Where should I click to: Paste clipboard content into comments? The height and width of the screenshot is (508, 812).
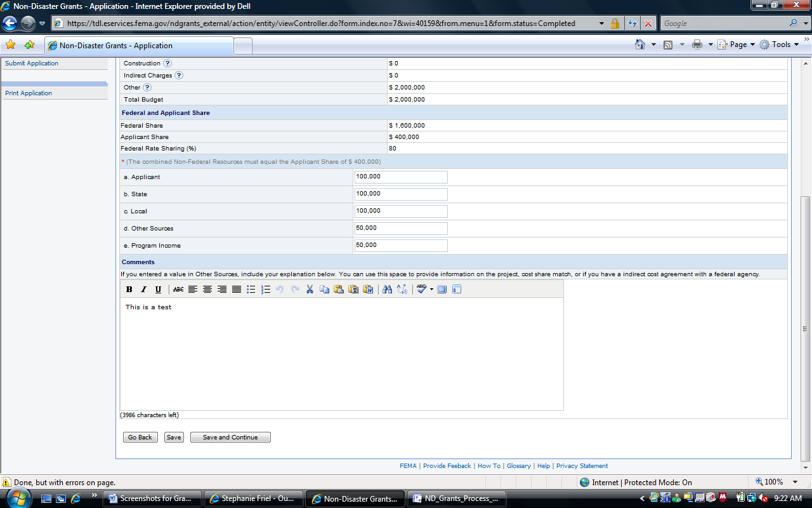(339, 290)
